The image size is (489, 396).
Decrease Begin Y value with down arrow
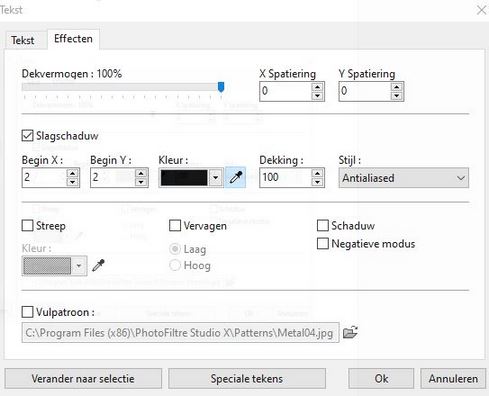click(141, 182)
